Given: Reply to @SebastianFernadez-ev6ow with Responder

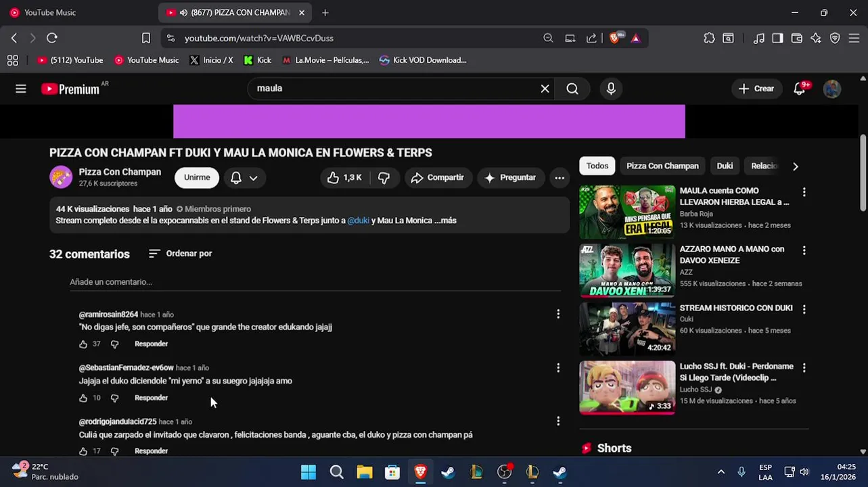Looking at the screenshot, I should (x=151, y=398).
